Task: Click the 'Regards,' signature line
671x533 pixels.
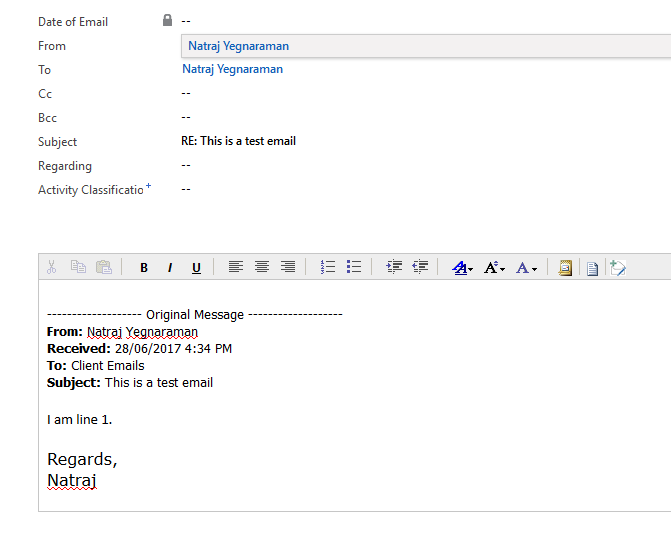Action: (x=82, y=459)
